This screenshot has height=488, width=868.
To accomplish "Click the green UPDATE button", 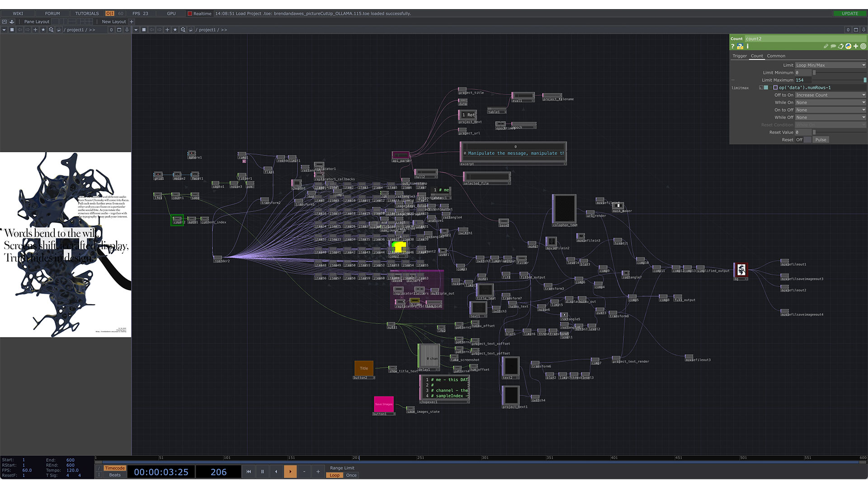I will (849, 14).
